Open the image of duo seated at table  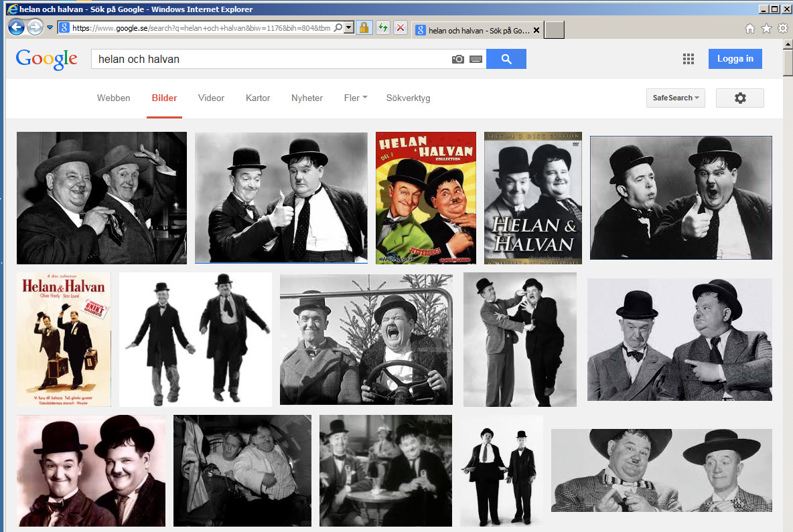tap(386, 471)
